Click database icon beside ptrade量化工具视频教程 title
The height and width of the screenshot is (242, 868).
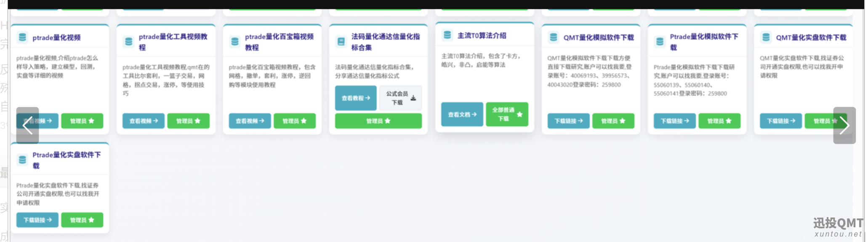(x=129, y=42)
